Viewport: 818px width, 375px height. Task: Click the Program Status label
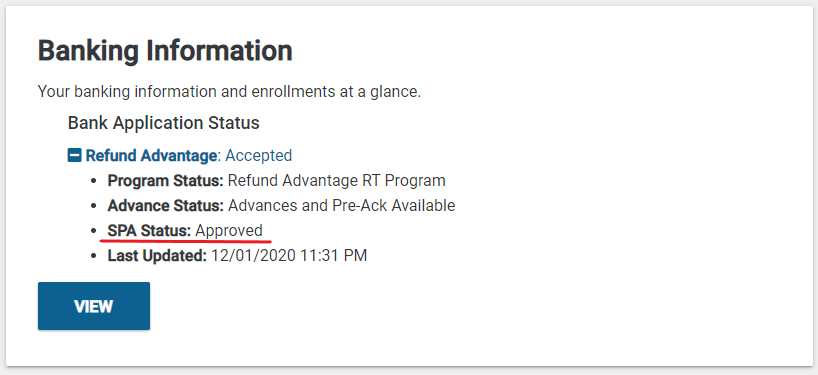point(165,181)
